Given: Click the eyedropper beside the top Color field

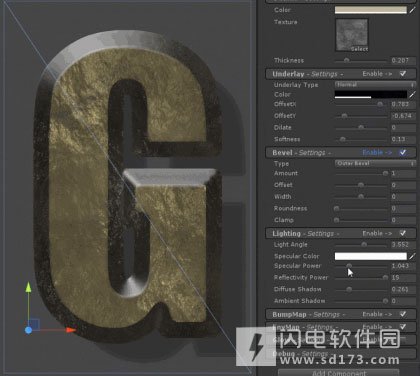Looking at the screenshot, I should (412, 10).
